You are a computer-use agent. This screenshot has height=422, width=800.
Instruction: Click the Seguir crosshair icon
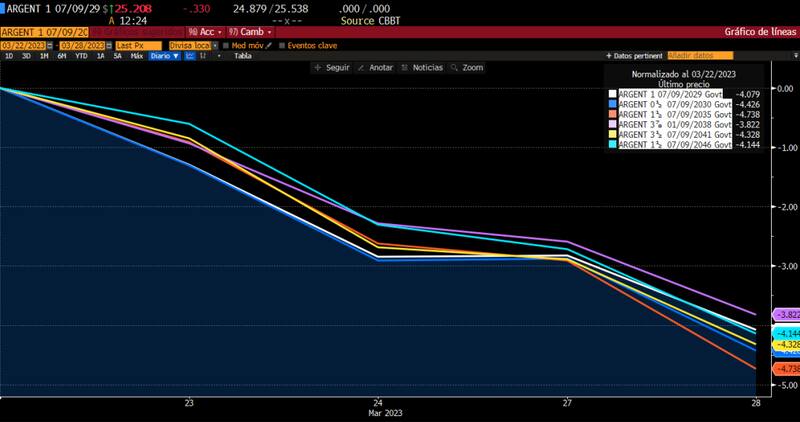point(318,68)
